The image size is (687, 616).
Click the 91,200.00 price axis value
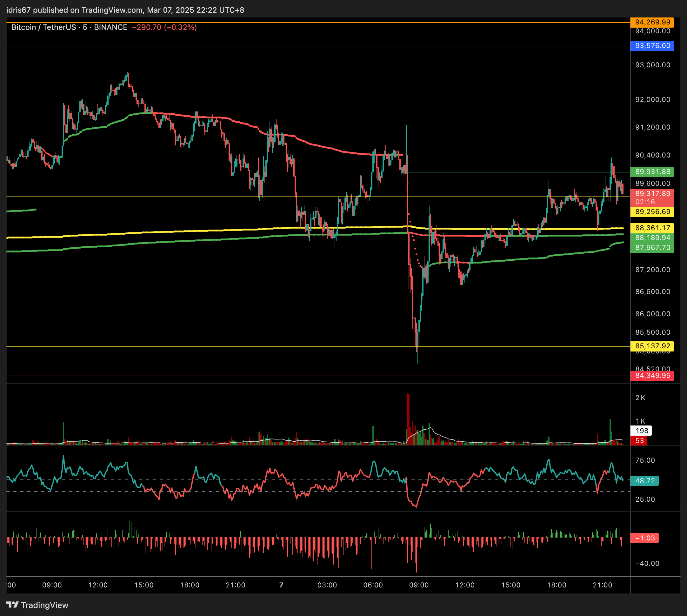(652, 127)
